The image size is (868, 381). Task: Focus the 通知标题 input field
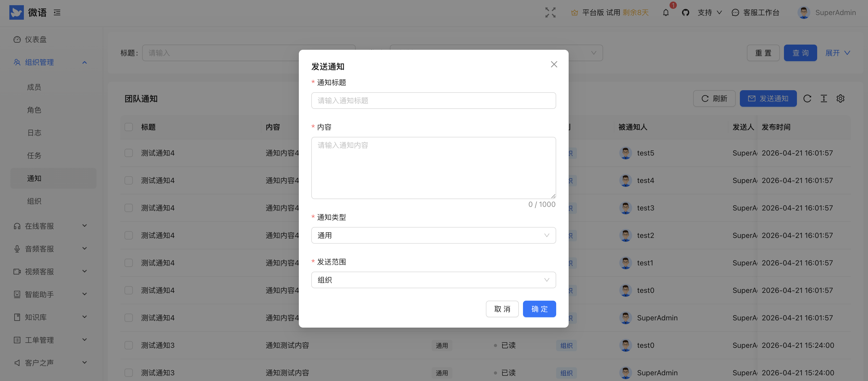pos(433,101)
